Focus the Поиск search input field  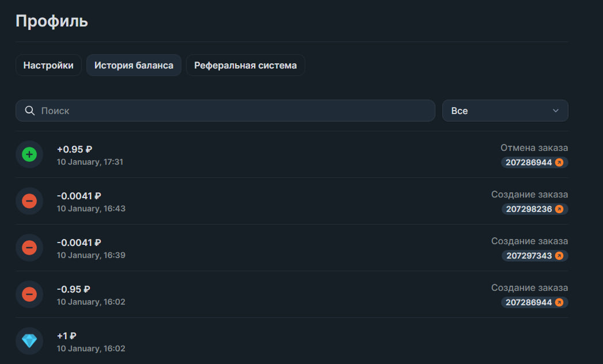click(x=230, y=111)
